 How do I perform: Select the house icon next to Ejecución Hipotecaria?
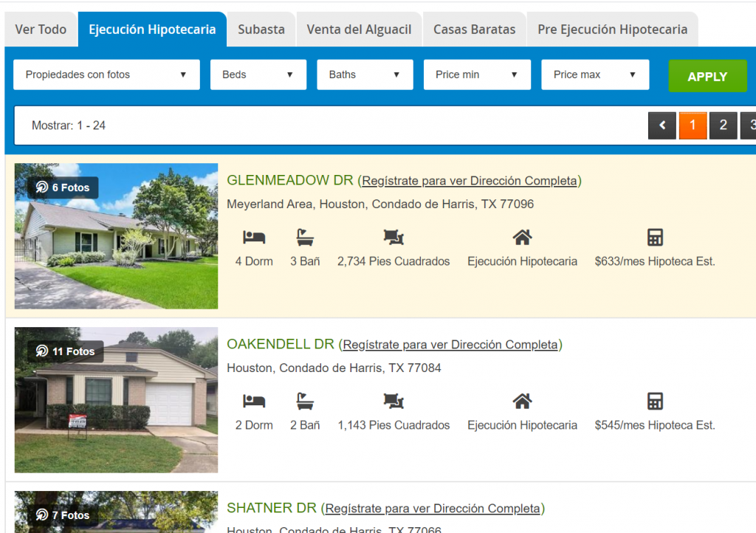pyautogui.click(x=522, y=236)
